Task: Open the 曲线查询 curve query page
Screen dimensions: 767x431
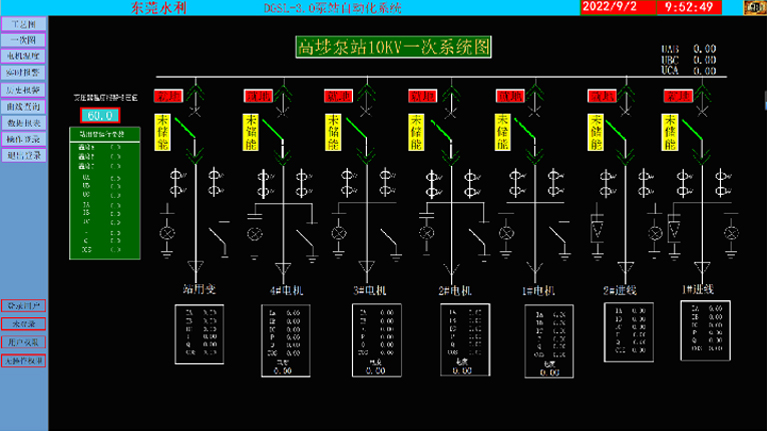Action: point(24,106)
